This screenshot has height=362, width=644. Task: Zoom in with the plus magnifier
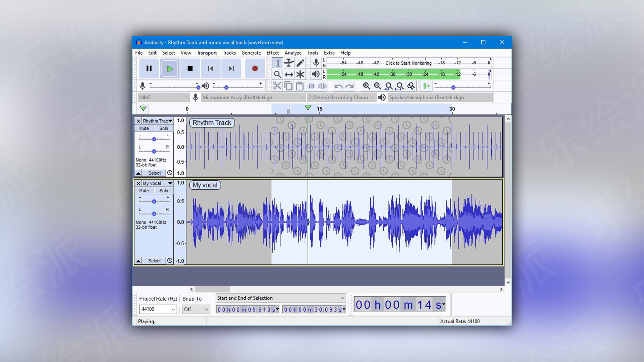(366, 86)
